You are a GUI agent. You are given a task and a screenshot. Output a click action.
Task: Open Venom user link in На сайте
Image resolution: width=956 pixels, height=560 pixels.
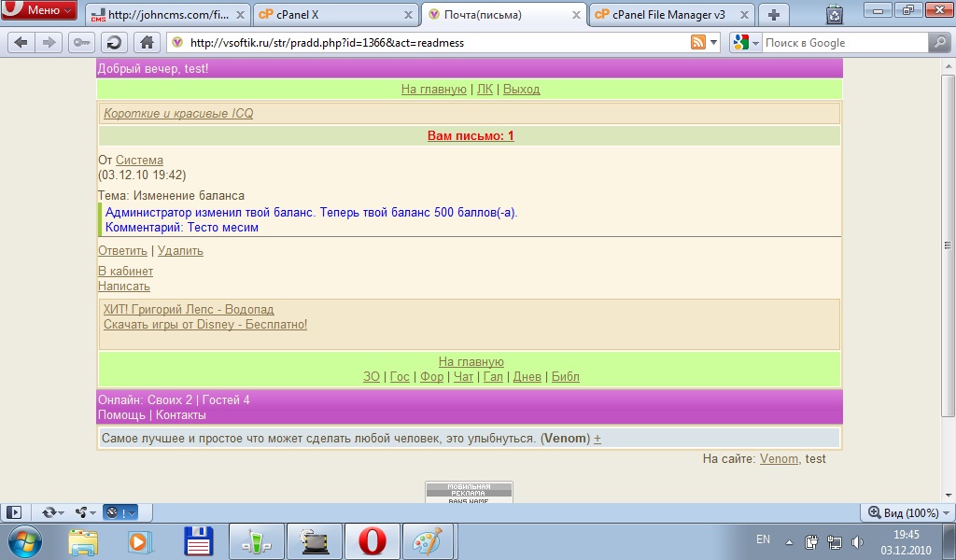coord(779,459)
